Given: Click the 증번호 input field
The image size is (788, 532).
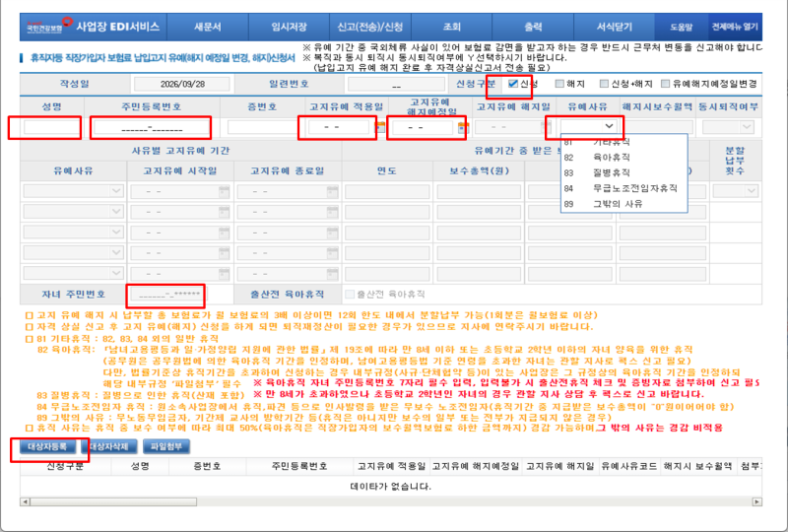Looking at the screenshot, I should [x=262, y=127].
